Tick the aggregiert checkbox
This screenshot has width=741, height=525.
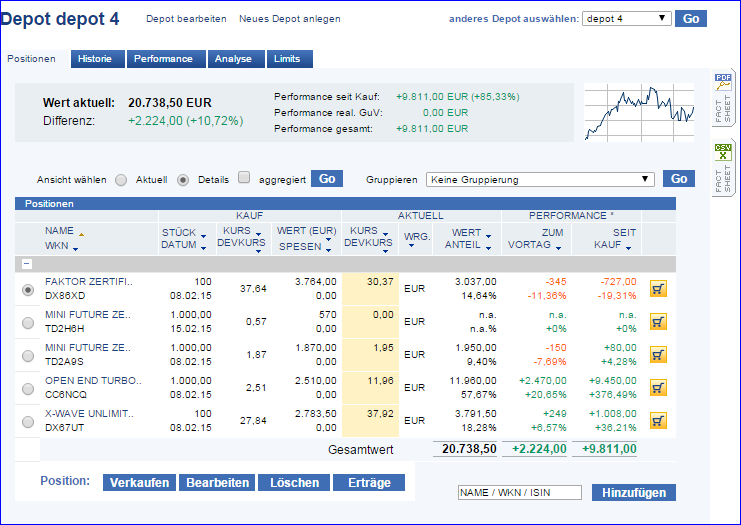[244, 177]
